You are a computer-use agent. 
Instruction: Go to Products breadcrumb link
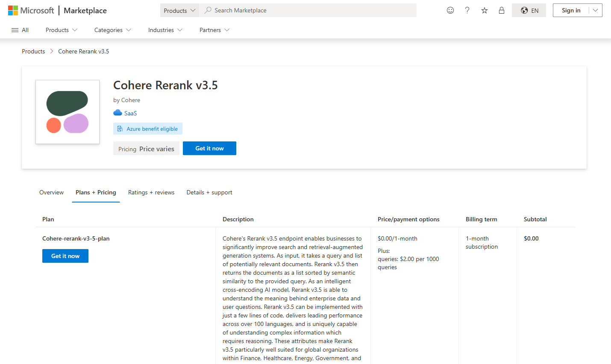pyautogui.click(x=33, y=51)
